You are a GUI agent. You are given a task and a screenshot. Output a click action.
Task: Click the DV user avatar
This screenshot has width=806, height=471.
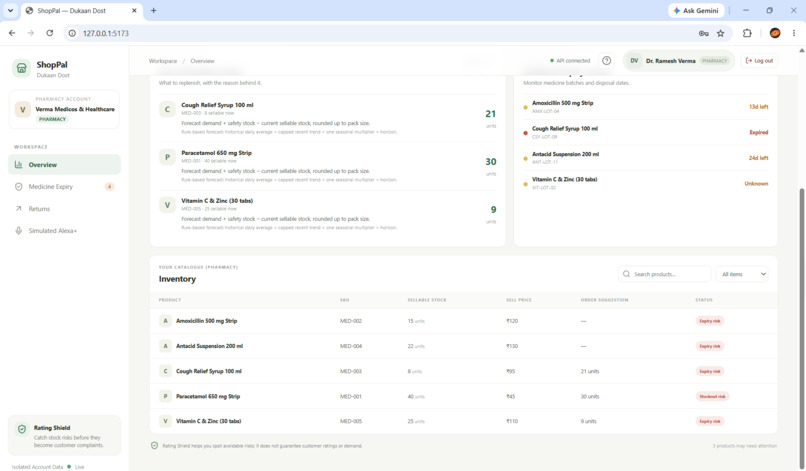pos(634,61)
